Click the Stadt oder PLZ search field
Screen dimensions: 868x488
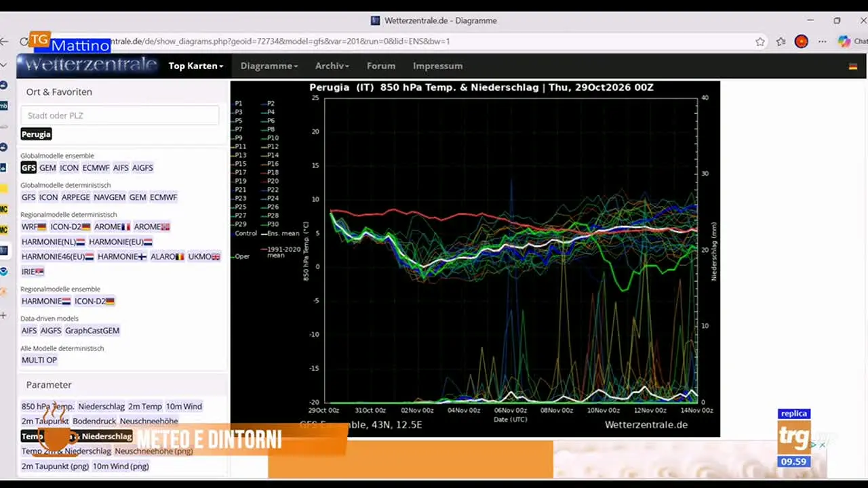tap(120, 115)
